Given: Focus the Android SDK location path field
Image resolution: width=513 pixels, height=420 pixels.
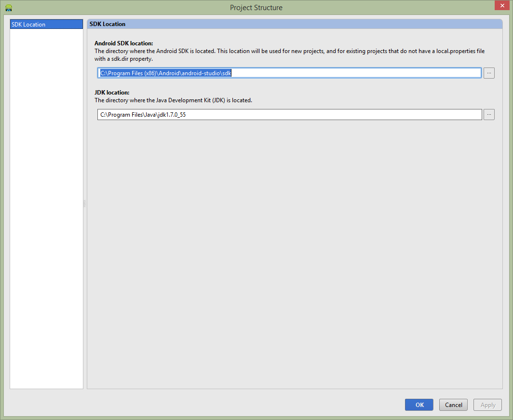Looking at the screenshot, I should [x=289, y=73].
